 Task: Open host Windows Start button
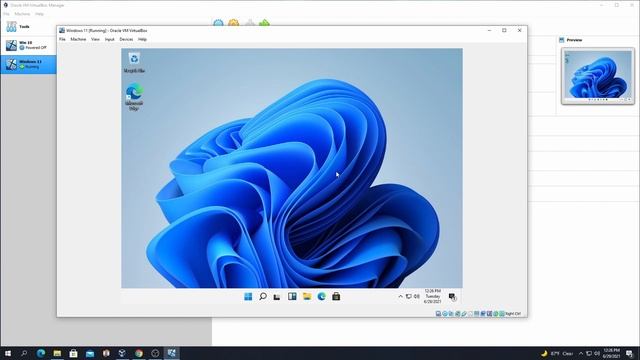coord(8,353)
